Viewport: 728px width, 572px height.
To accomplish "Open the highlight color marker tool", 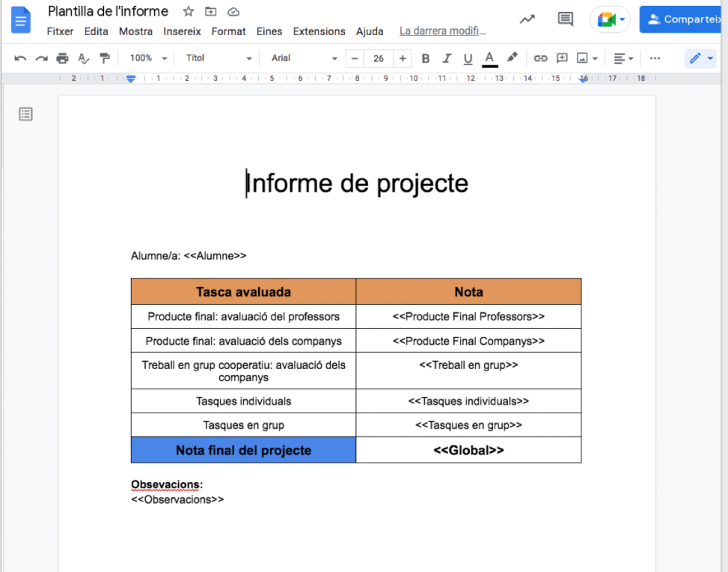I will click(512, 58).
